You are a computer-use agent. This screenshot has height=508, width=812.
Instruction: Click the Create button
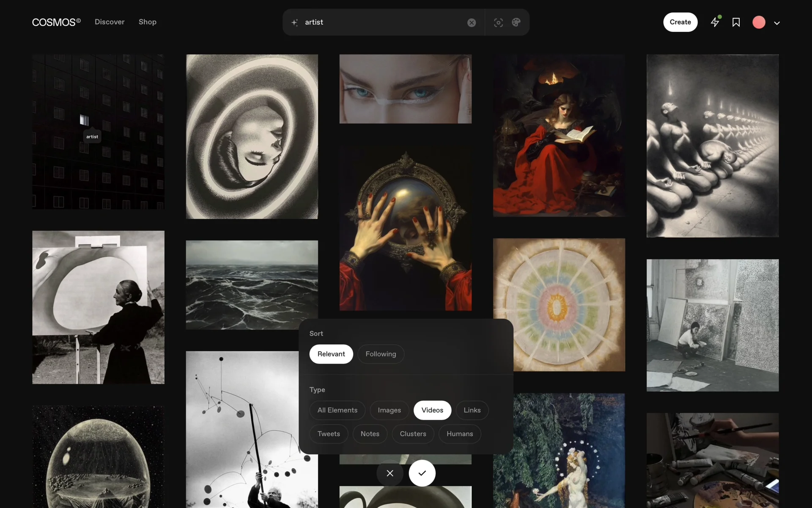[680, 22]
